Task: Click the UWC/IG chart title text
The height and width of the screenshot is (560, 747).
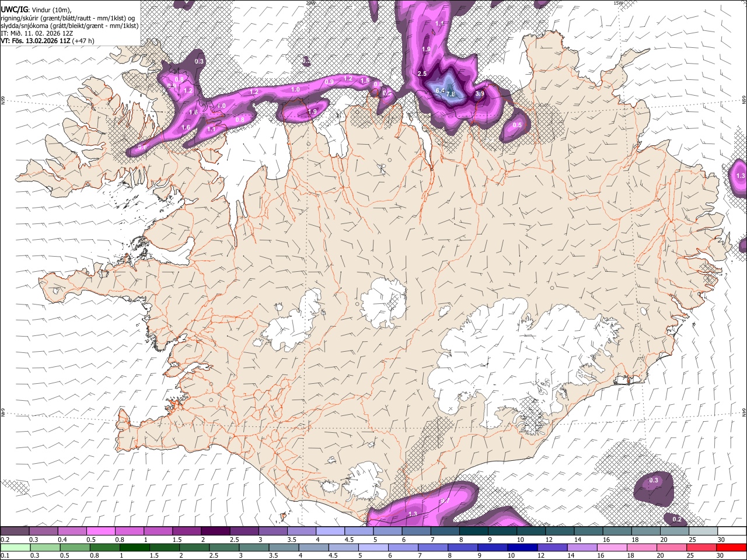Action: (x=13, y=9)
